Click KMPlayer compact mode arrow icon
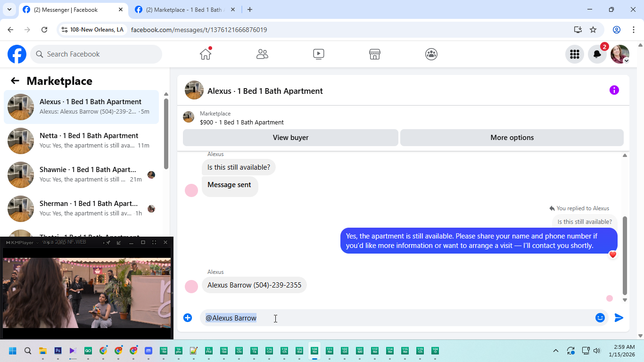 coord(119,242)
